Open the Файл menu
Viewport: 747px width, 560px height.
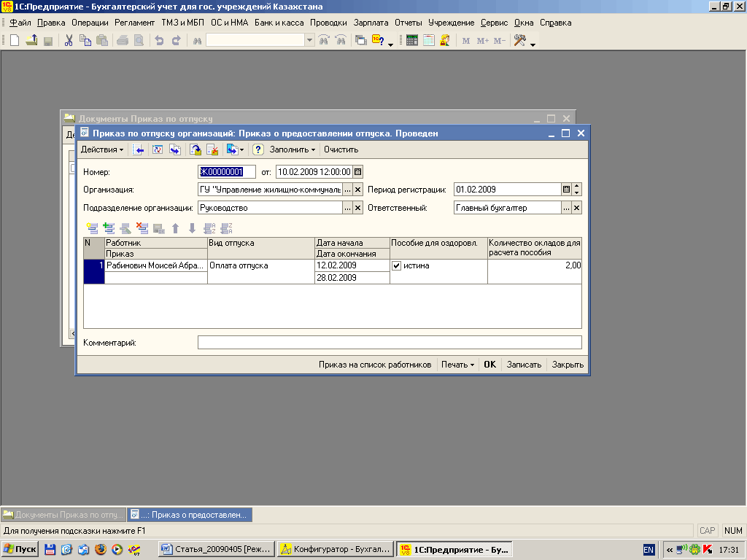pyautogui.click(x=20, y=23)
